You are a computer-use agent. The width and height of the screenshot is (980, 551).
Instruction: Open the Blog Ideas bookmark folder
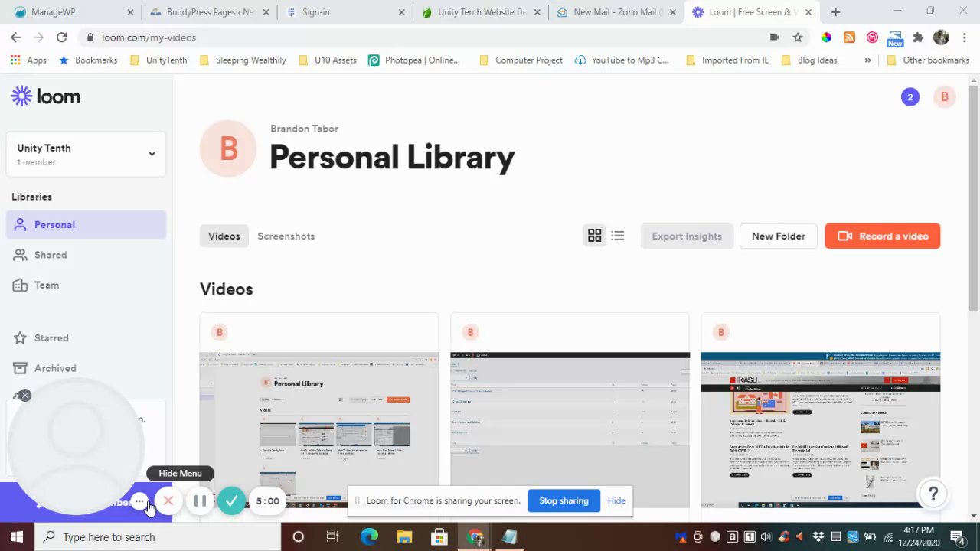click(809, 60)
